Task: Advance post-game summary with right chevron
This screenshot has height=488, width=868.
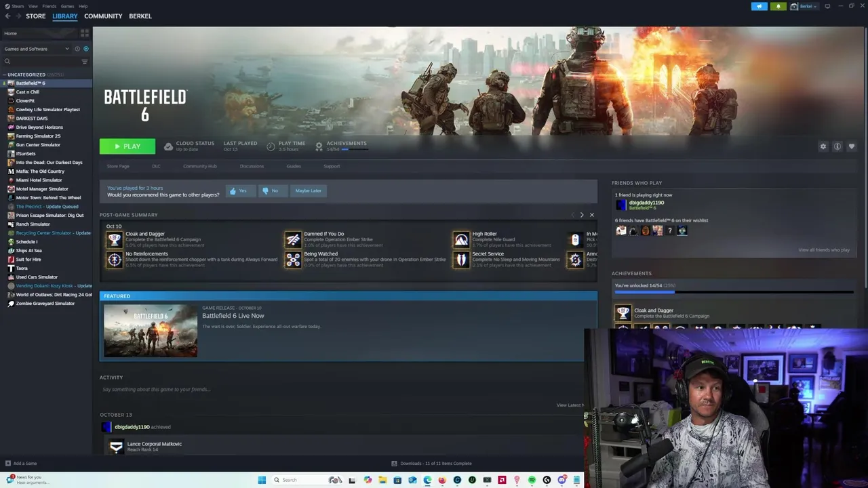Action: 581,215
